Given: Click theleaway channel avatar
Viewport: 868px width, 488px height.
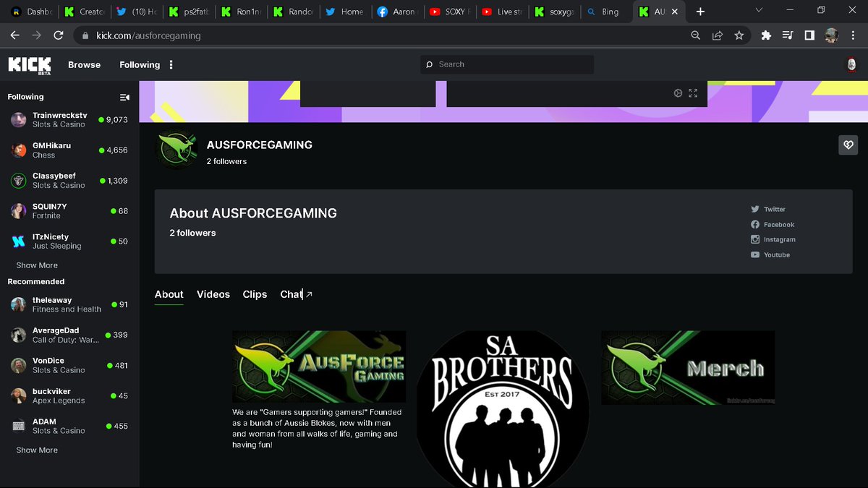Looking at the screenshot, I should point(19,304).
